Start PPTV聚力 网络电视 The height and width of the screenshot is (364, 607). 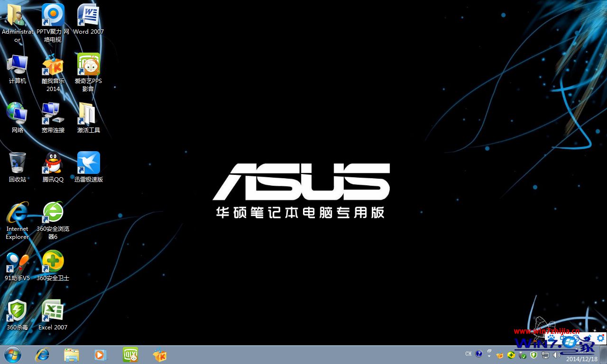point(53,14)
